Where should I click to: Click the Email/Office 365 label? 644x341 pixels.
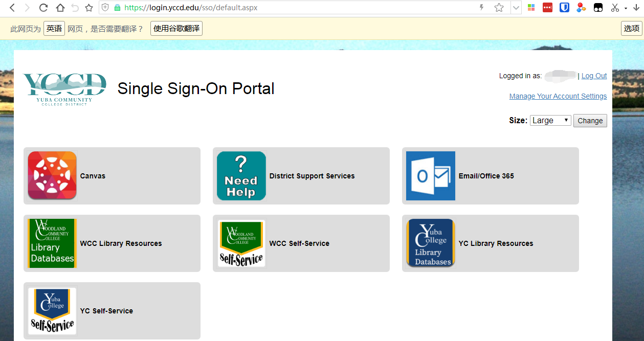(486, 176)
